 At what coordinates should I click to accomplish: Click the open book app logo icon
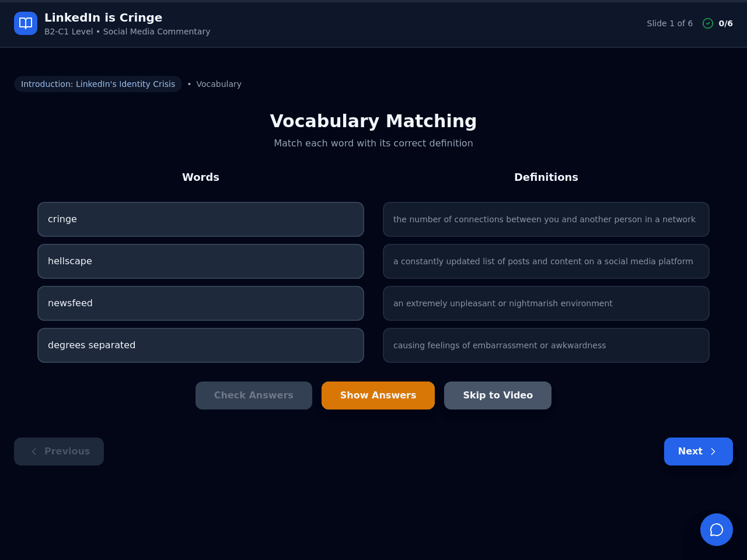(x=26, y=23)
